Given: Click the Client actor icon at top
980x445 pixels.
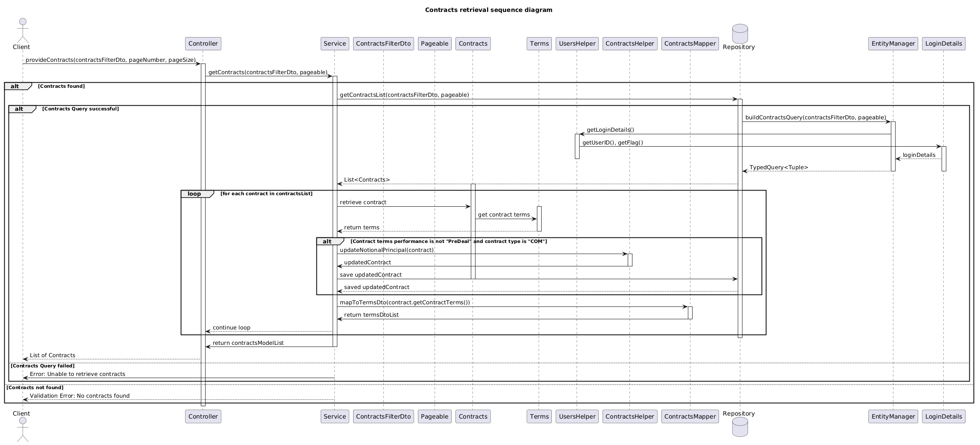Looking at the screenshot, I should [22, 30].
